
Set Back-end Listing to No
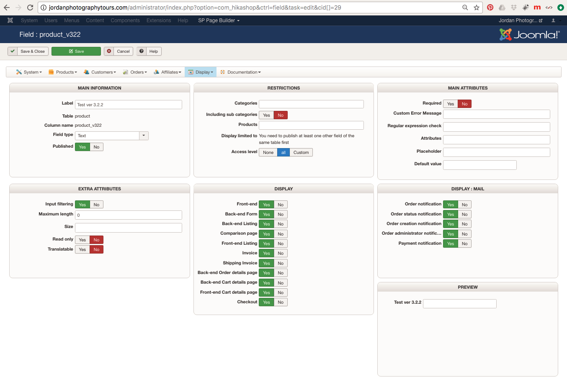click(281, 224)
